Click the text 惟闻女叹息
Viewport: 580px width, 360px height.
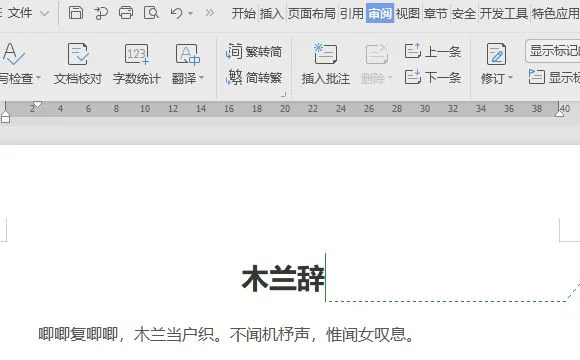pos(366,334)
